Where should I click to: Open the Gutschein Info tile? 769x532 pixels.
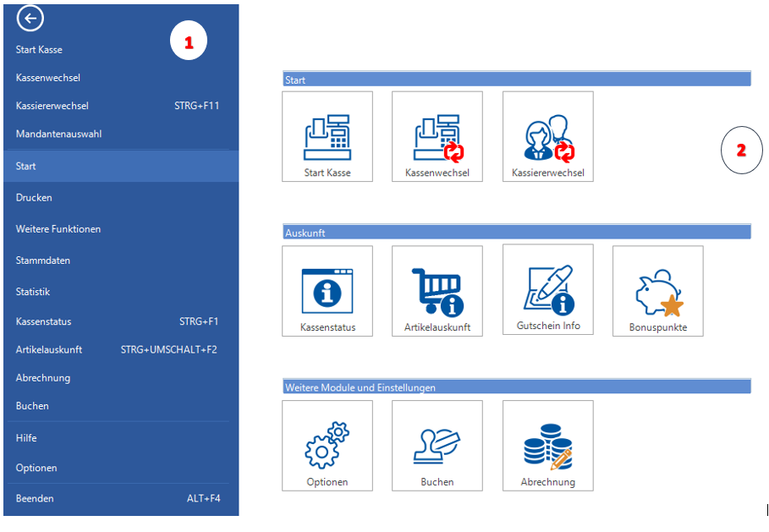pos(547,290)
